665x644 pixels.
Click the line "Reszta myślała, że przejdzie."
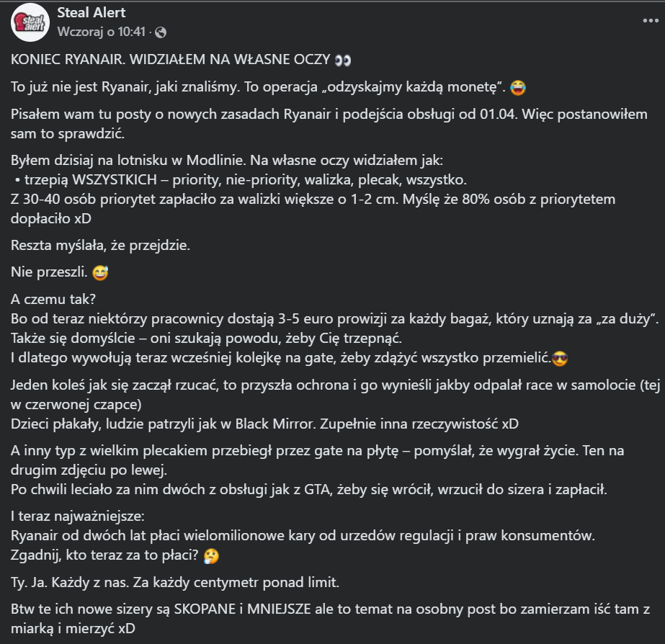pyautogui.click(x=101, y=246)
